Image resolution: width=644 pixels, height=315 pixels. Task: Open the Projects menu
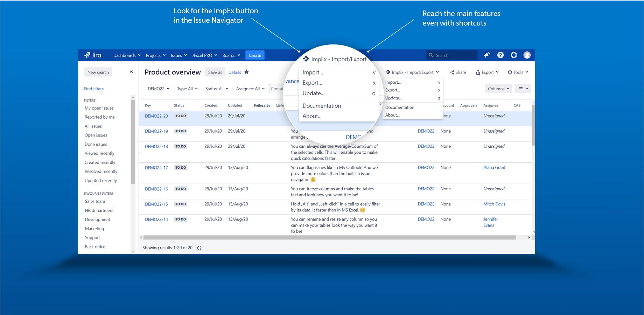click(155, 55)
